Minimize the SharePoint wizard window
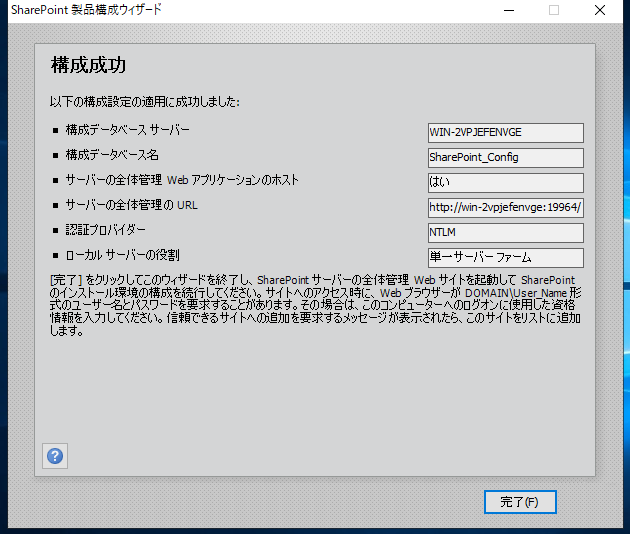The width and height of the screenshot is (630, 534). click(x=509, y=10)
